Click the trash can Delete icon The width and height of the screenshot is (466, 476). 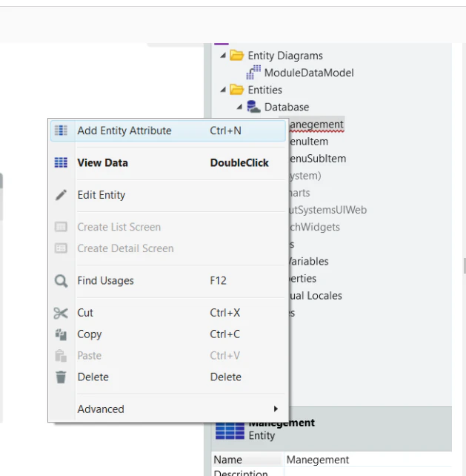click(x=61, y=377)
